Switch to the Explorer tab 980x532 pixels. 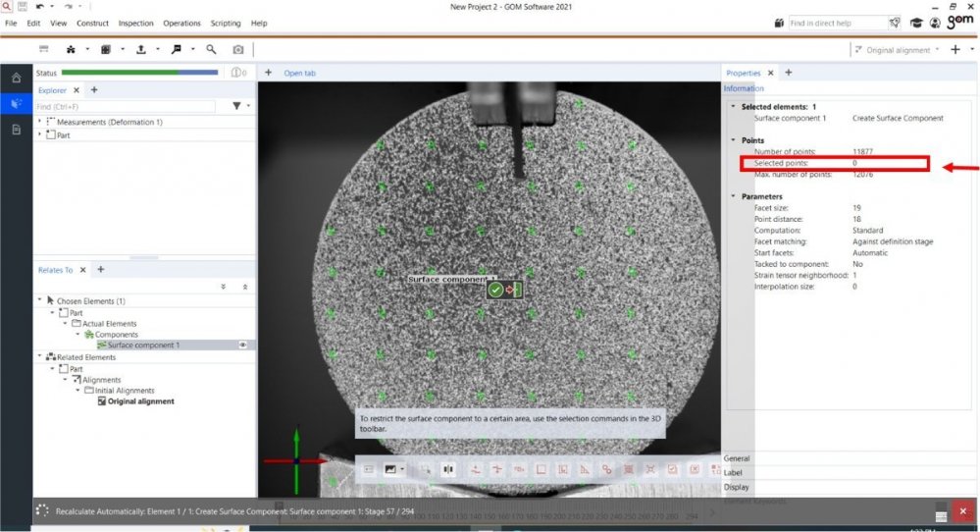[52, 90]
